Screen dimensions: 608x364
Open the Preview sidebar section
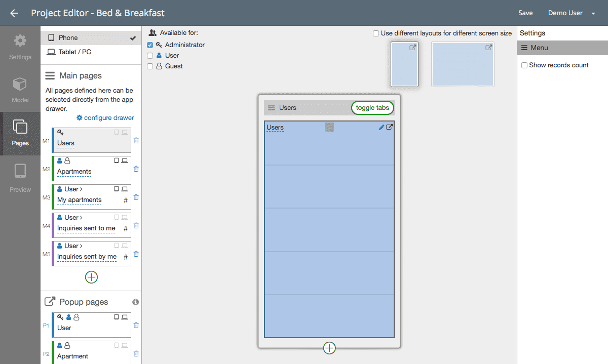pos(20,177)
